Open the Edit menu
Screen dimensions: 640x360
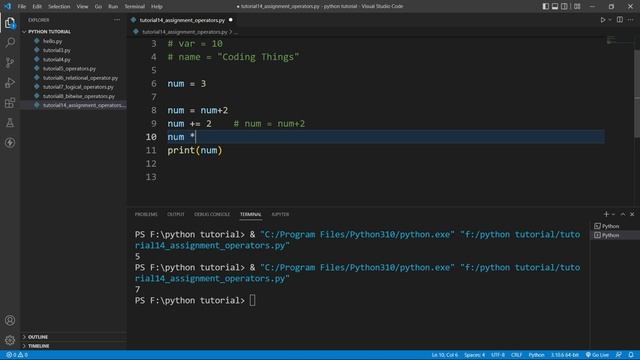coord(37,6)
